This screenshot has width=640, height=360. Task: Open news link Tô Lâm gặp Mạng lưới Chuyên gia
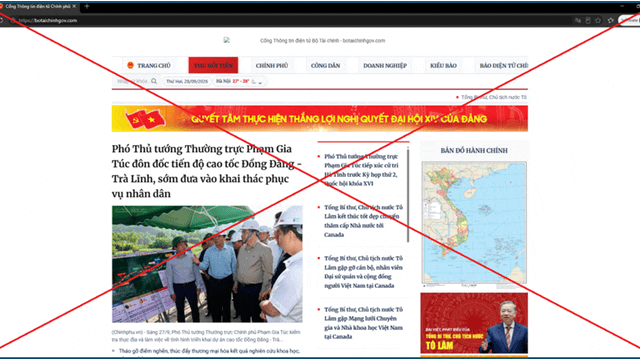click(x=363, y=323)
